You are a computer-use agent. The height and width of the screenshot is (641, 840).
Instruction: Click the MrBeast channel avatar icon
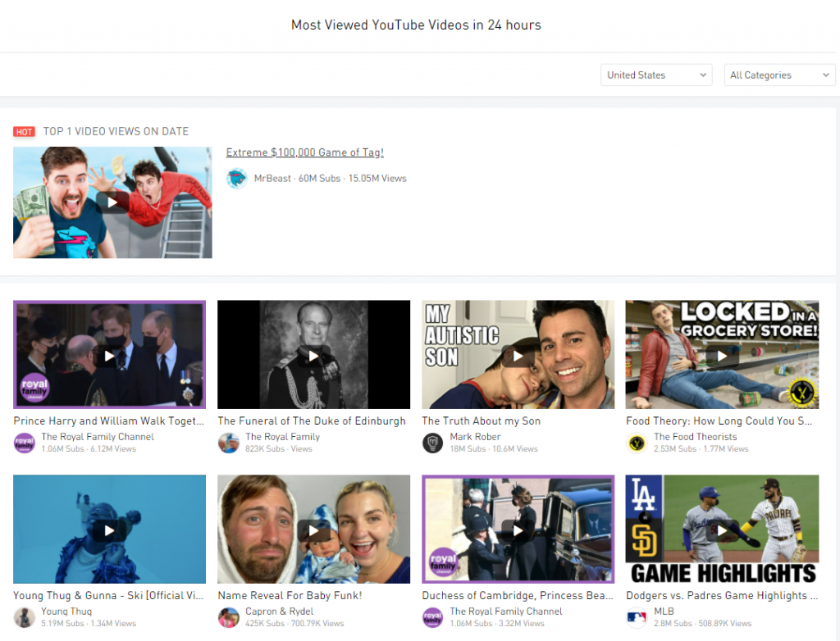pos(237,179)
